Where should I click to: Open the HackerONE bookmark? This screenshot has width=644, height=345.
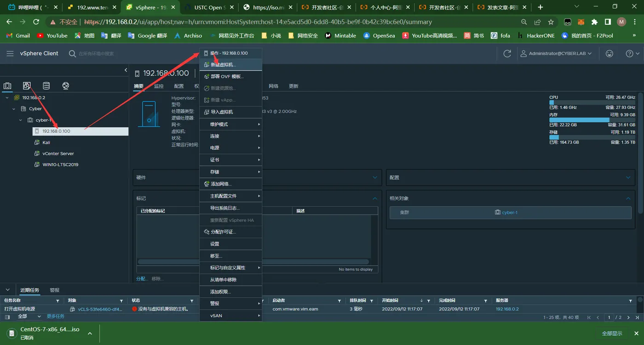tap(536, 35)
